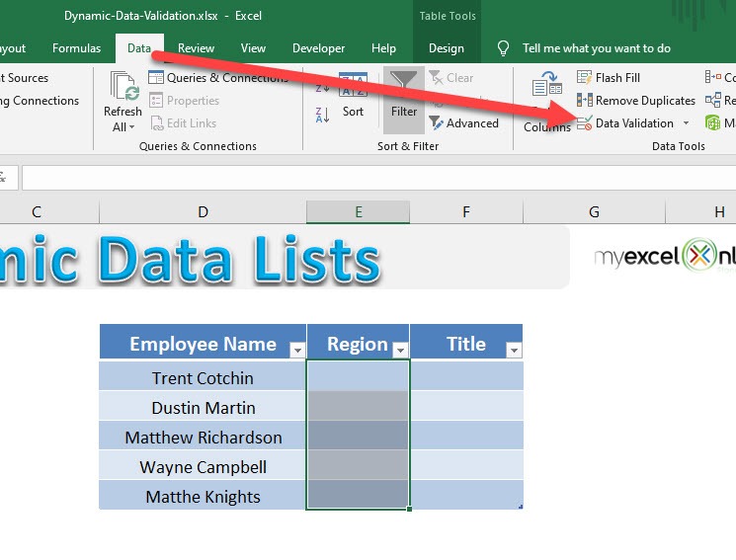Screen dimensions: 736x560
Task: Open the Help tab
Action: pyautogui.click(x=383, y=48)
